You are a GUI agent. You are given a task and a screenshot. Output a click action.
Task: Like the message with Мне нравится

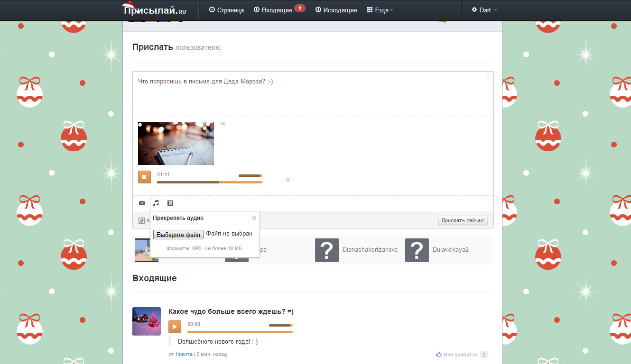click(x=457, y=355)
